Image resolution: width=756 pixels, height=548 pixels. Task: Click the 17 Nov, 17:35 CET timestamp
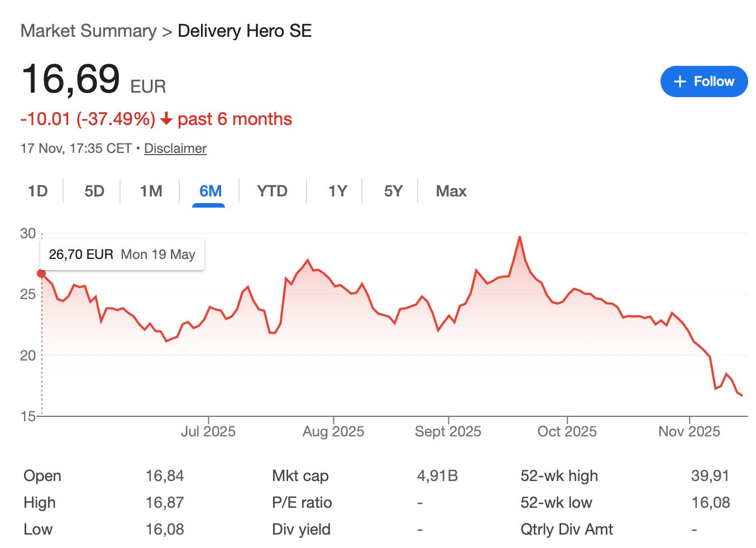76,148
